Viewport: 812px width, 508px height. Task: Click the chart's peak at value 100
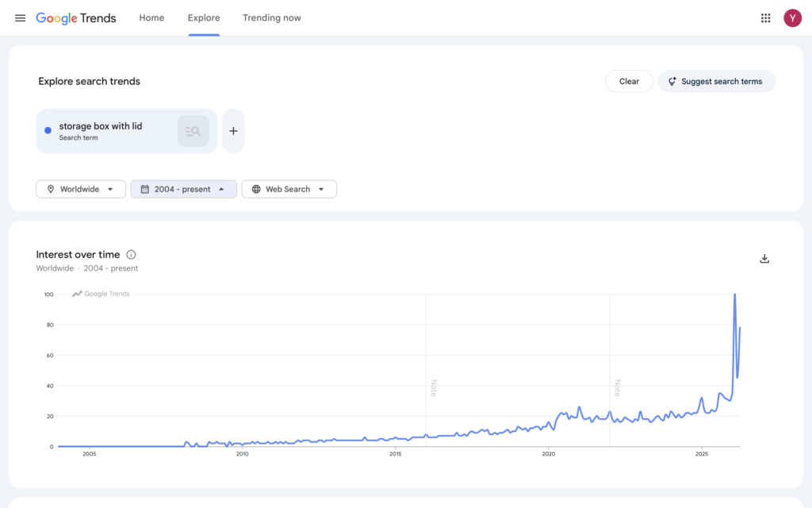pos(735,295)
